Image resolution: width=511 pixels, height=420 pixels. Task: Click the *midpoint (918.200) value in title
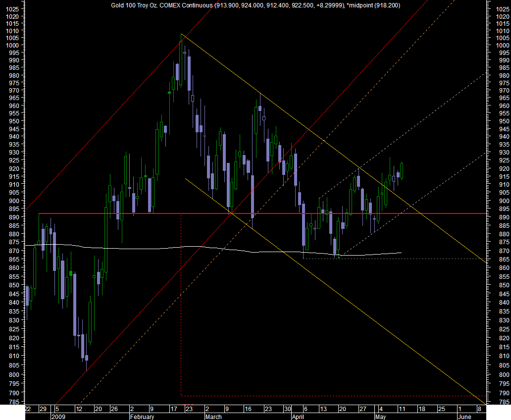coord(373,5)
